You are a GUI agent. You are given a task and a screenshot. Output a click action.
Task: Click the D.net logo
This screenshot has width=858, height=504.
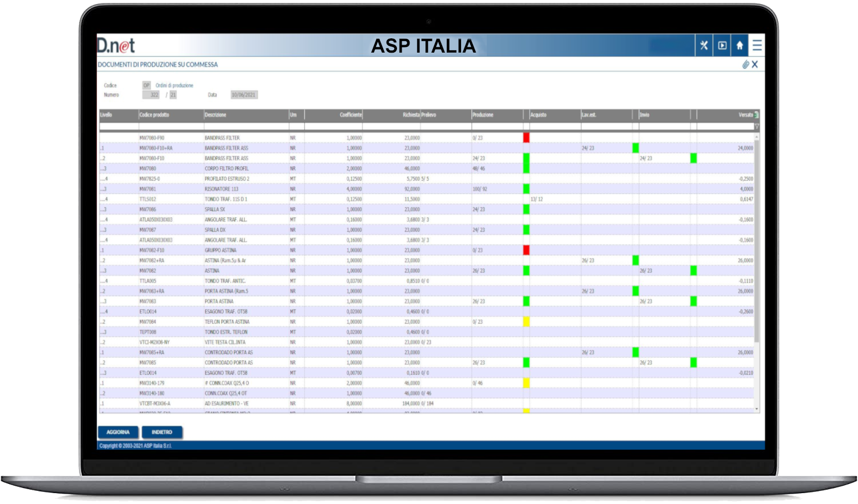tap(116, 46)
